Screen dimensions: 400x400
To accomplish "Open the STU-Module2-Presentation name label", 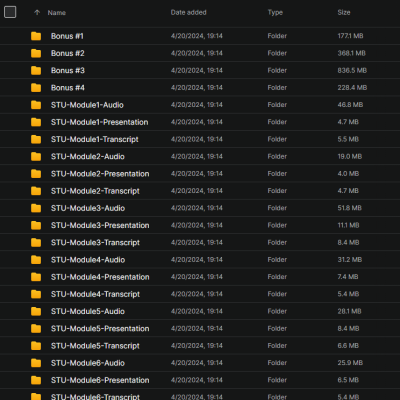I will [x=100, y=174].
